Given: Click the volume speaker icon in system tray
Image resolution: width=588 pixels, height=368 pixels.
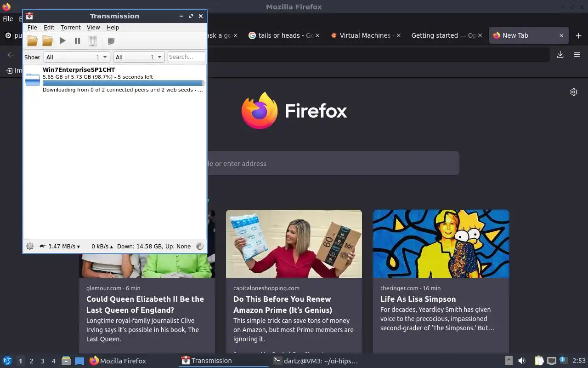Looking at the screenshot, I should point(521,361).
